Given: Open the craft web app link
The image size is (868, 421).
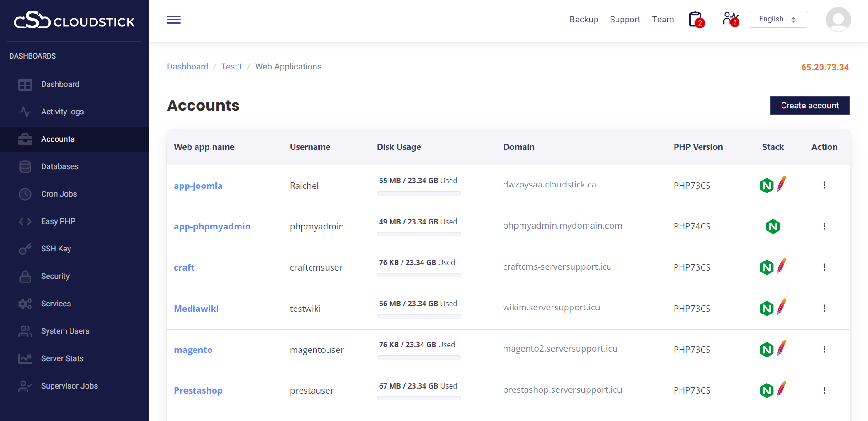Looking at the screenshot, I should tap(184, 267).
